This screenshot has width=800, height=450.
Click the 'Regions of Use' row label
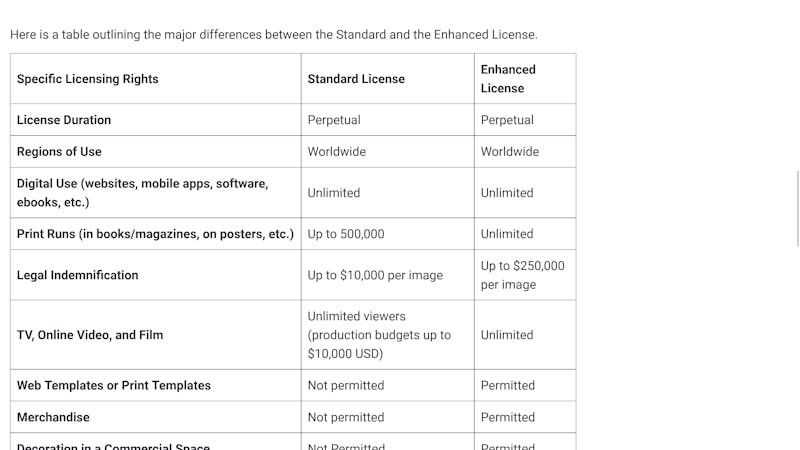[59, 152]
